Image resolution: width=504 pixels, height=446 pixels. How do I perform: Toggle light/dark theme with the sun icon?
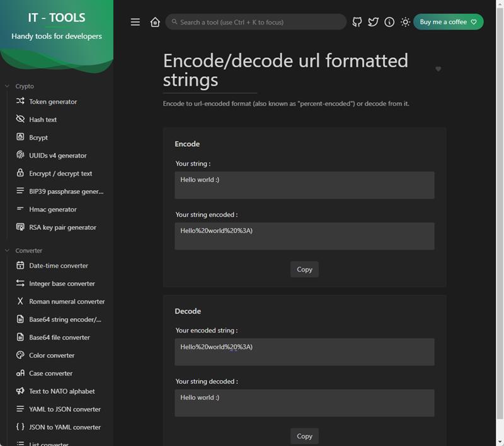pos(404,21)
